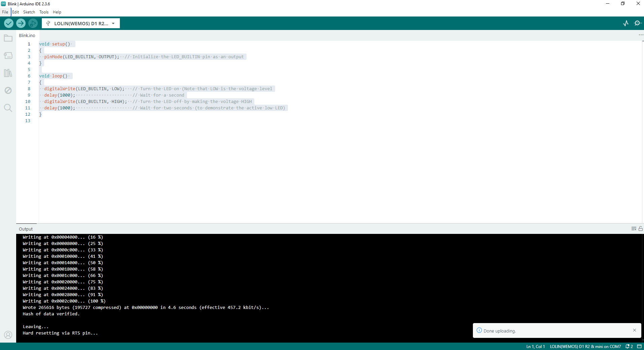This screenshot has width=644, height=350.
Task: Open the Serial Plotter
Action: click(x=626, y=23)
